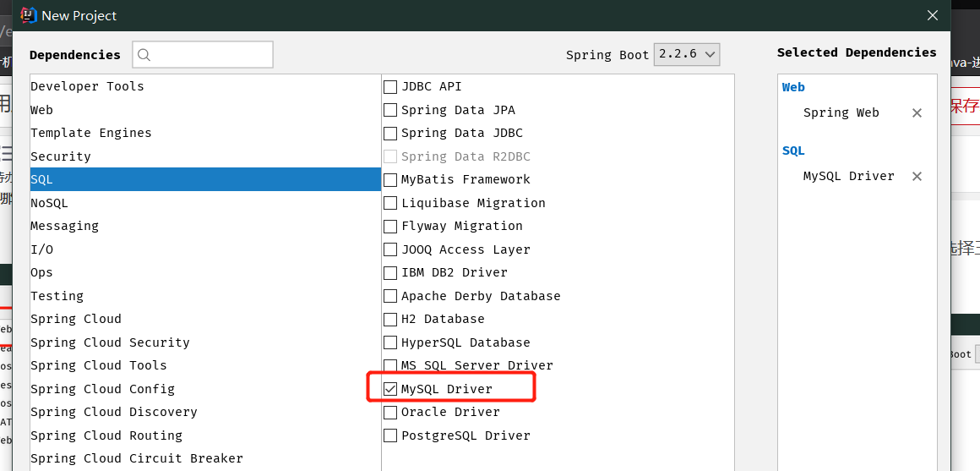This screenshot has height=471, width=980.
Task: Check the JOOQ Access Layer checkbox
Action: [x=390, y=249]
